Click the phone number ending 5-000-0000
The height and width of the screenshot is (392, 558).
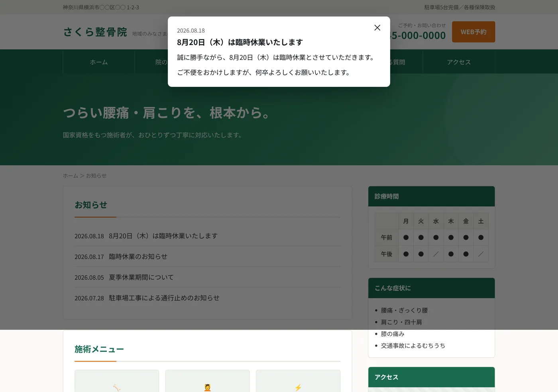click(x=418, y=35)
